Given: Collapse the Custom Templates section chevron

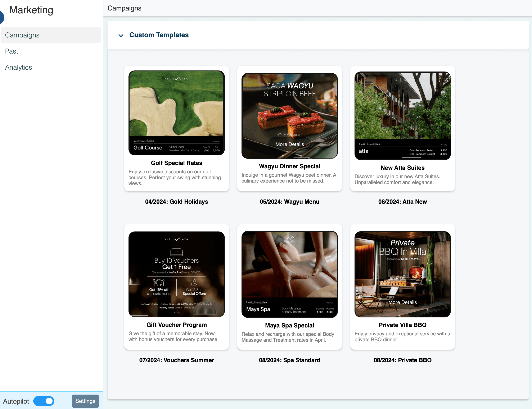Looking at the screenshot, I should point(121,35).
